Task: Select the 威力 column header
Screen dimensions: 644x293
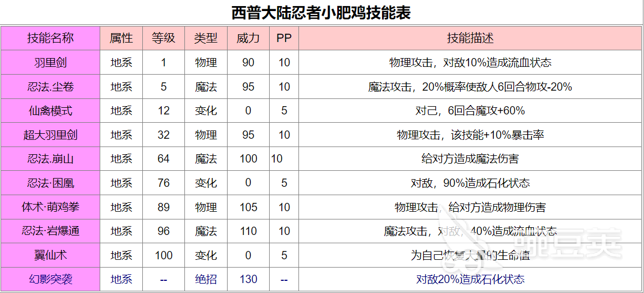Action: click(248, 39)
